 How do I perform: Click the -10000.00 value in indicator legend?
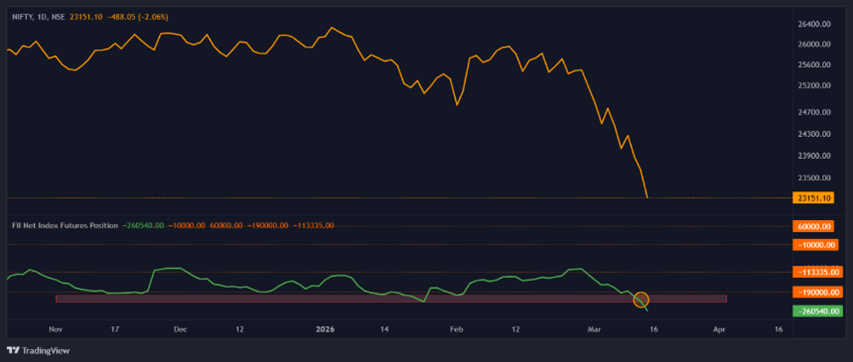coord(187,225)
